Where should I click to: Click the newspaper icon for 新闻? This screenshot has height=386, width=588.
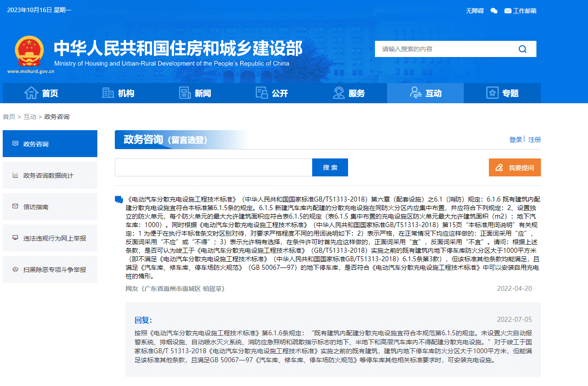[185, 93]
